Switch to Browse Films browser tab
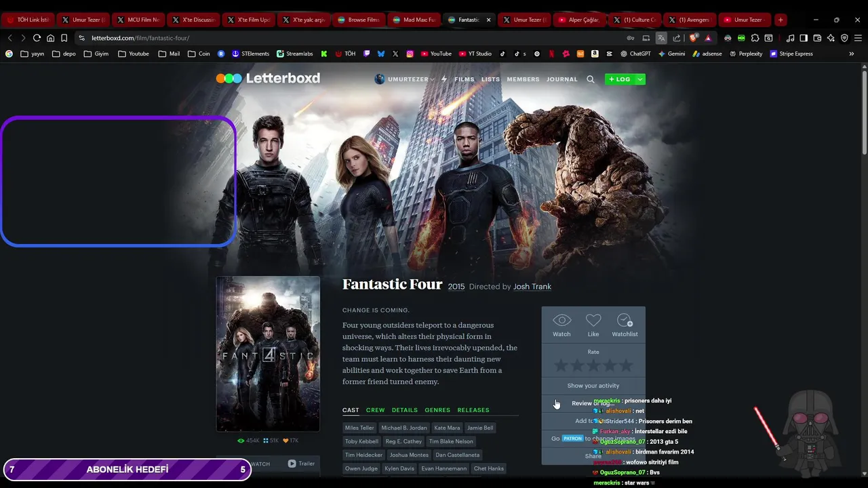Image resolution: width=868 pixels, height=488 pixels. coord(359,20)
